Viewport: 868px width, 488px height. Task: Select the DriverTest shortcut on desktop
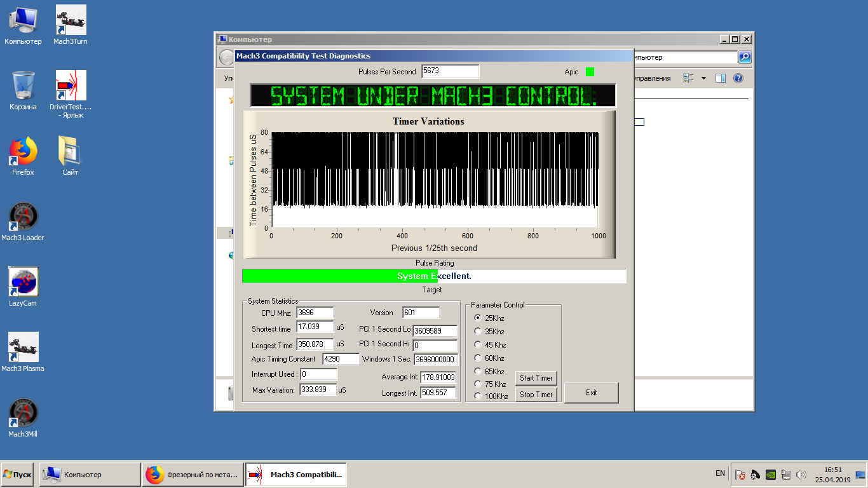[x=71, y=94]
